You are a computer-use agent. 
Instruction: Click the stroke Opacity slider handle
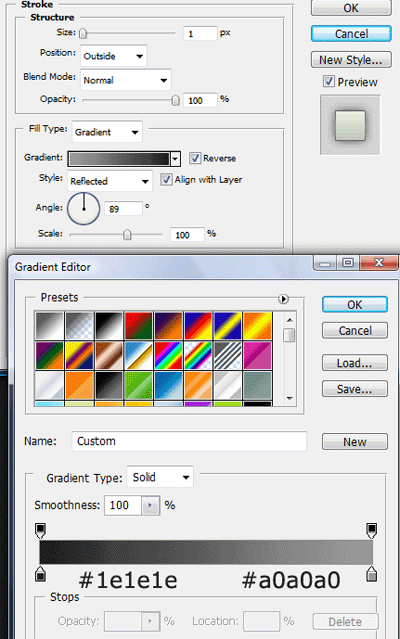coord(175,100)
